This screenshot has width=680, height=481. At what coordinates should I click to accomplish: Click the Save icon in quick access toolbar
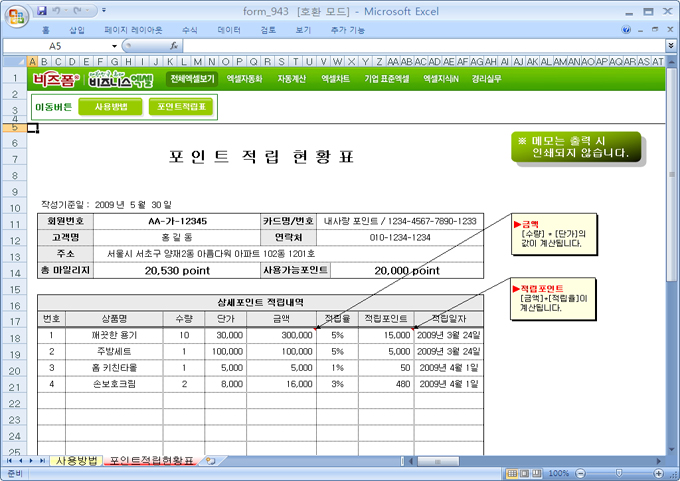pos(42,10)
